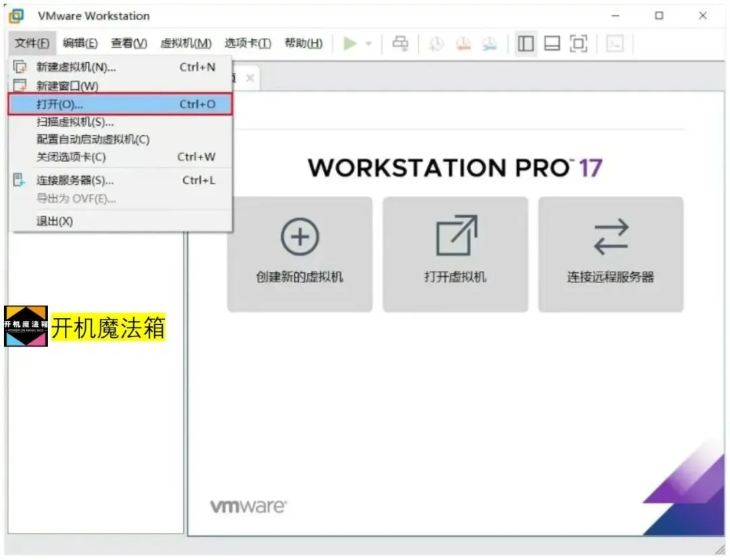
Task: Click the revert to snapshot icon
Action: (463, 44)
